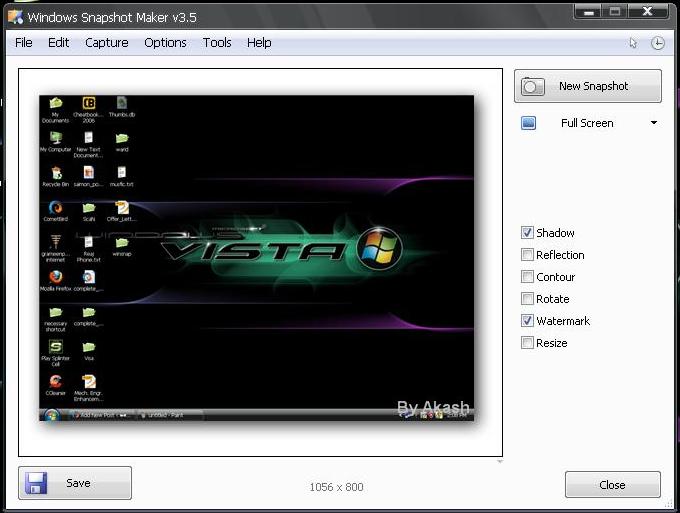Click the Start orb in the preview taskbar
This screenshot has width=680, height=513.
coord(52,415)
